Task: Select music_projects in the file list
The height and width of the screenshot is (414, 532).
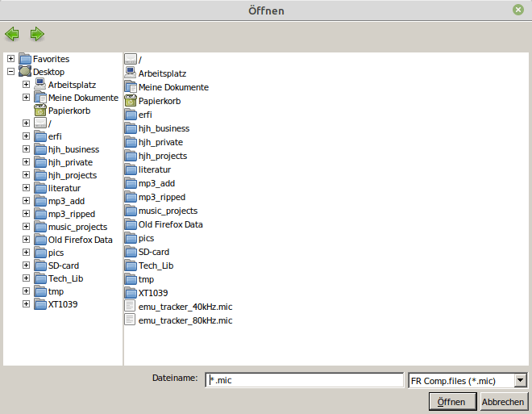Action: (x=168, y=211)
